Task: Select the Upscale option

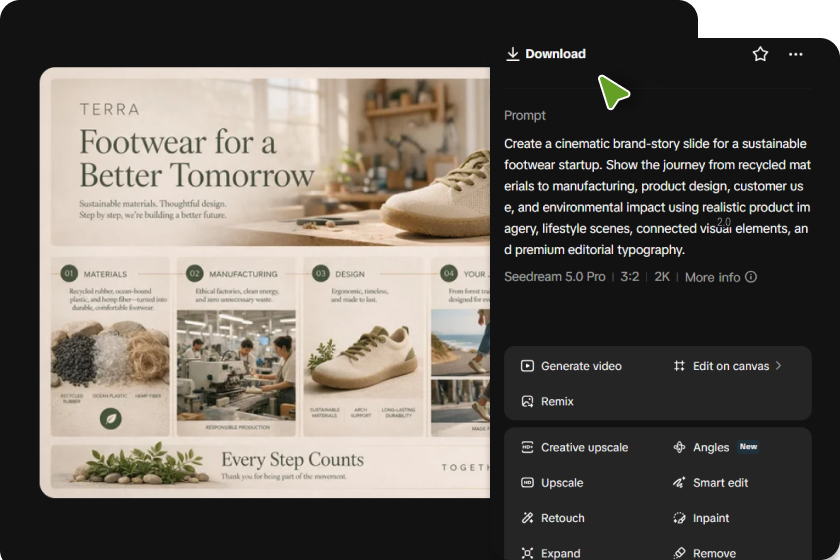Action: pyautogui.click(x=562, y=483)
